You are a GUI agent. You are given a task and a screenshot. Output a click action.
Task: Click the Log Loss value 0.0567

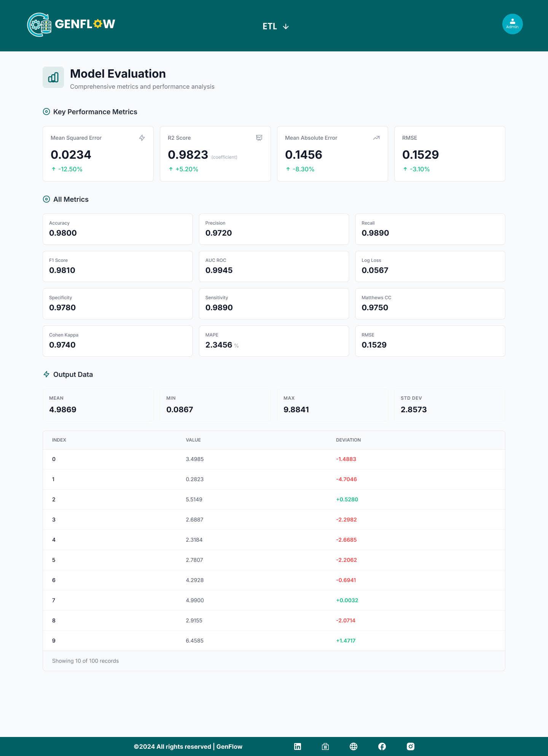375,270
